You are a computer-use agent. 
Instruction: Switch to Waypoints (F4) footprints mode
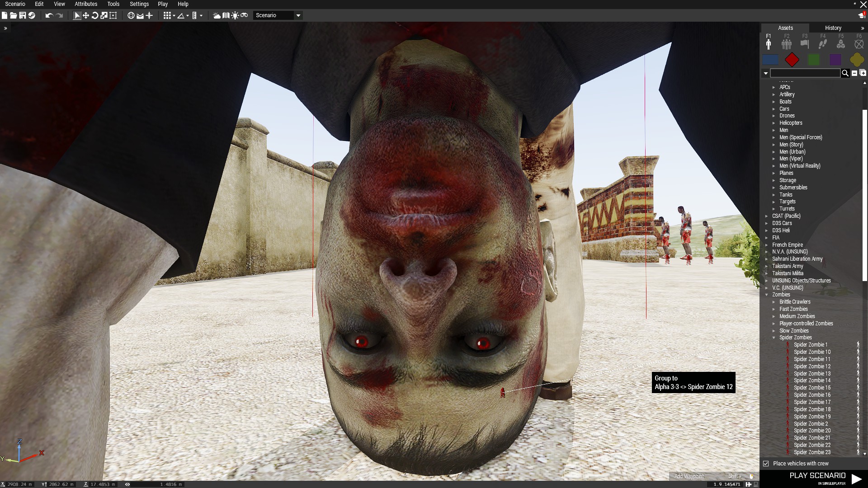click(x=823, y=43)
